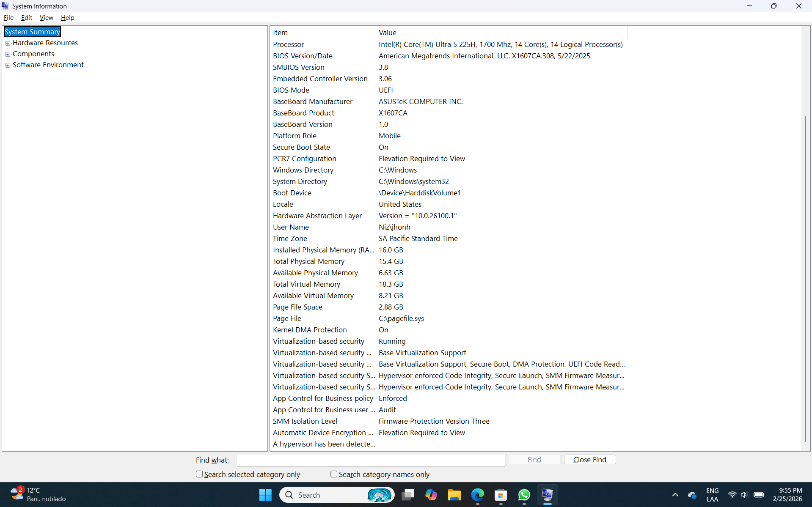This screenshot has width=812, height=507.
Task: Select the BaseBoard Manufacturer row
Action: click(449, 101)
